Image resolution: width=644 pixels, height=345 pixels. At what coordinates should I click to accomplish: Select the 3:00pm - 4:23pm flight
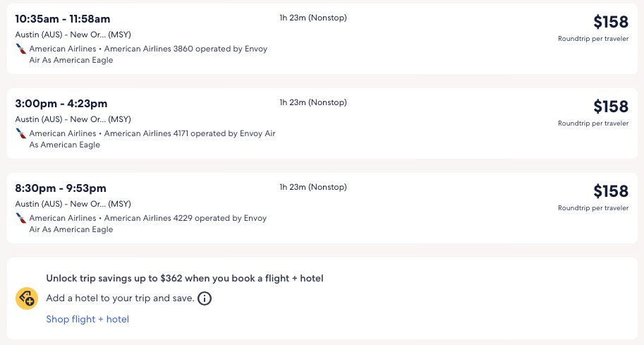pos(61,104)
